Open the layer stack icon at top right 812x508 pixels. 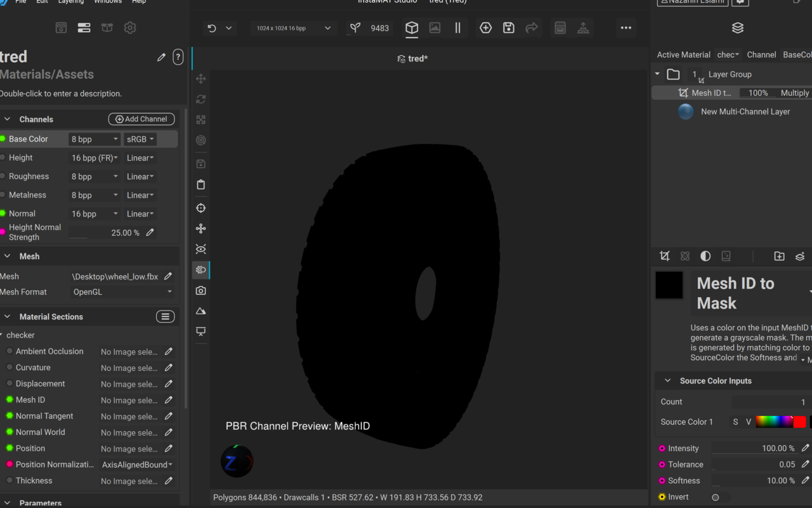(737, 28)
